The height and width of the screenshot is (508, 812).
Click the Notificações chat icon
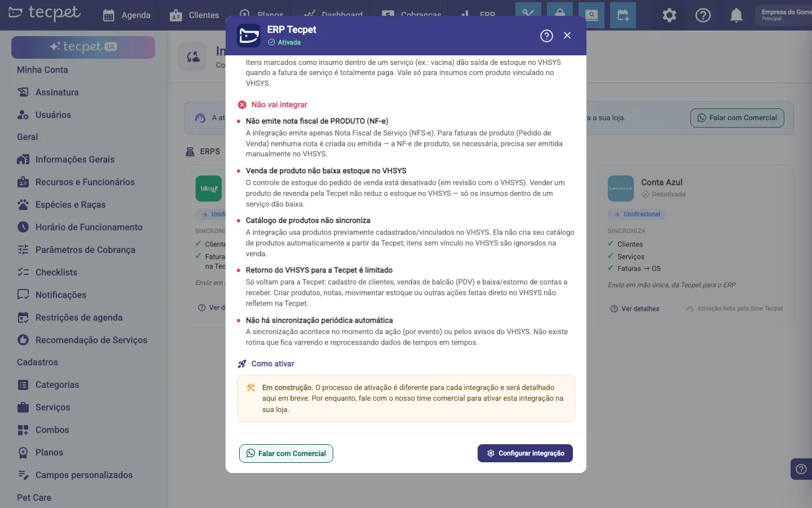23,295
